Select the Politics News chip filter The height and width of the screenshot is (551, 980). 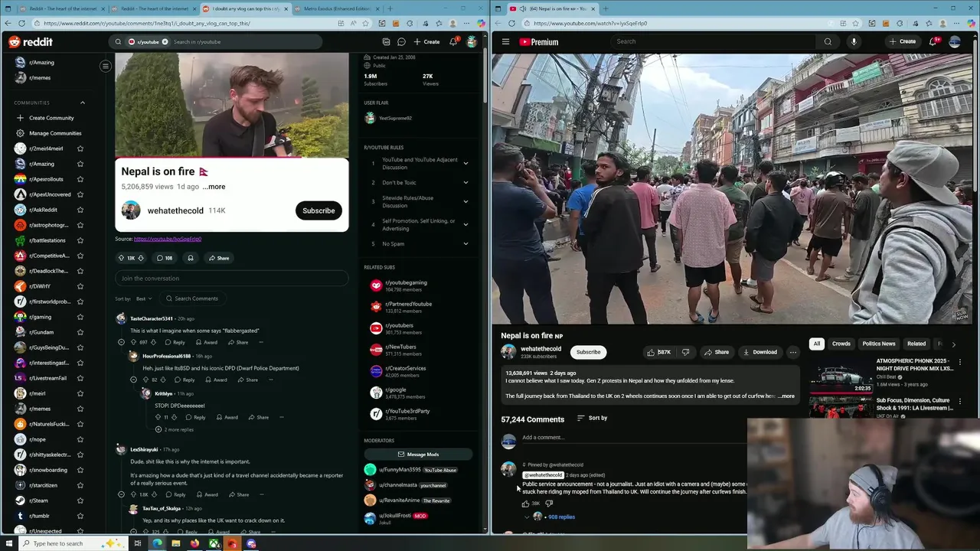[x=879, y=344]
